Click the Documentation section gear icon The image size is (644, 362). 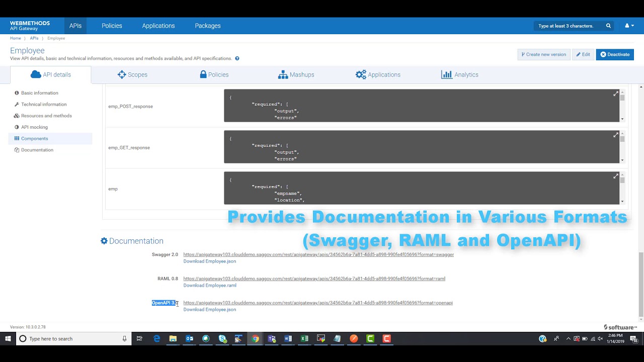click(104, 241)
